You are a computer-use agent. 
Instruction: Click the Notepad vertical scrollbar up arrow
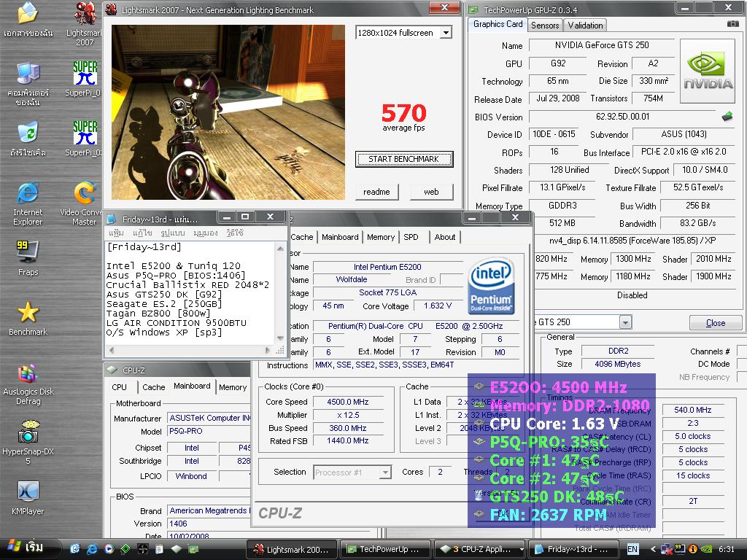click(x=279, y=248)
